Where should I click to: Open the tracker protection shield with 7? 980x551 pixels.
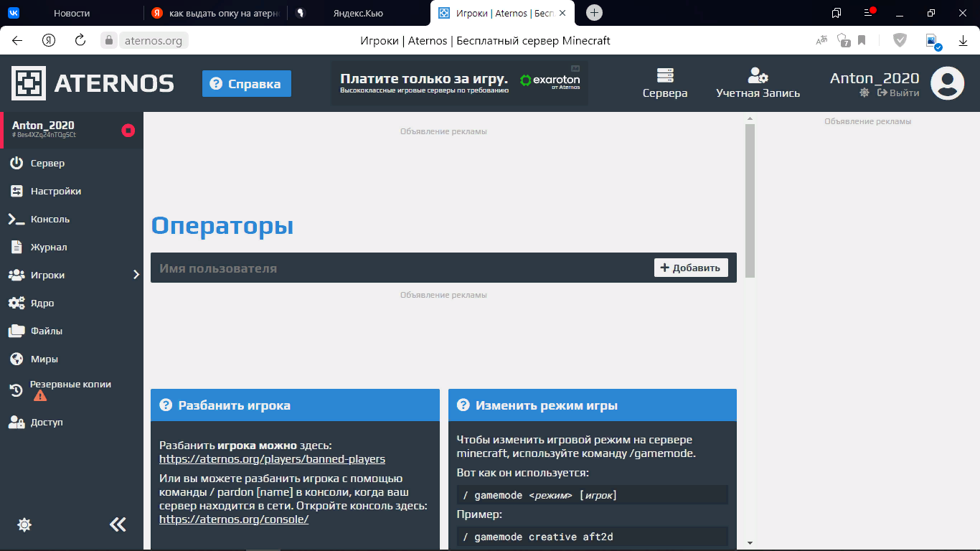[x=844, y=41]
